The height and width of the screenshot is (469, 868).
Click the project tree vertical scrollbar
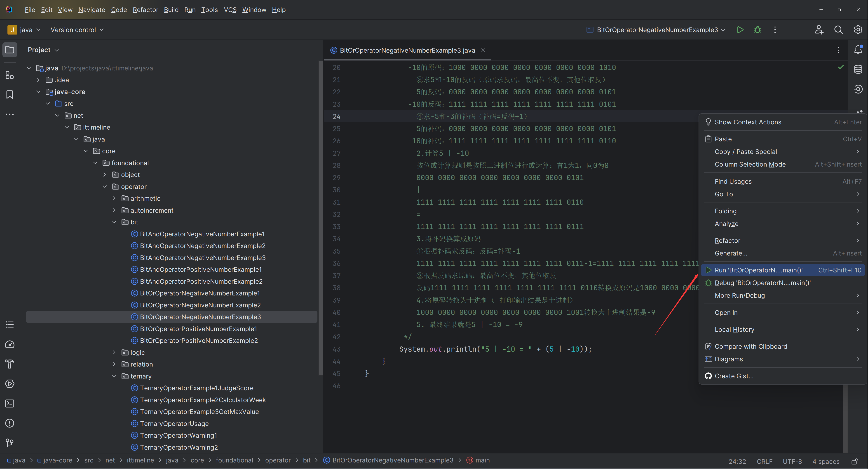[x=320, y=218]
